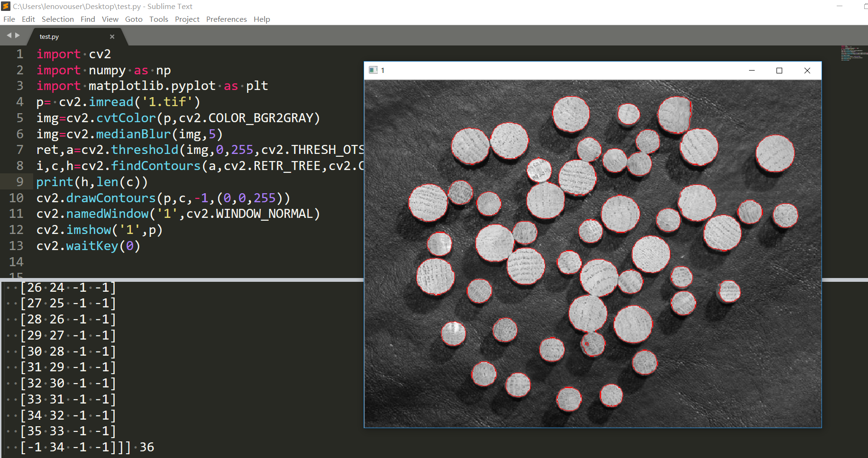Click the forward tab navigation arrow
The height and width of the screenshot is (458, 868).
coord(18,36)
